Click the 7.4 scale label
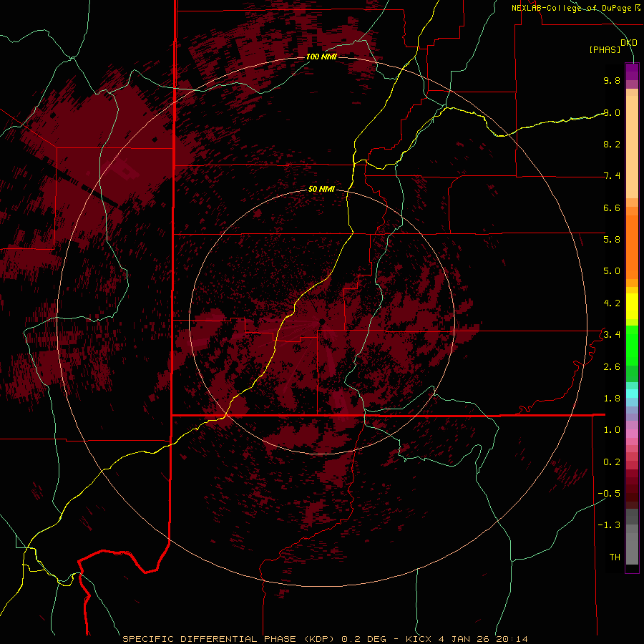This screenshot has width=644, height=644. (612, 176)
